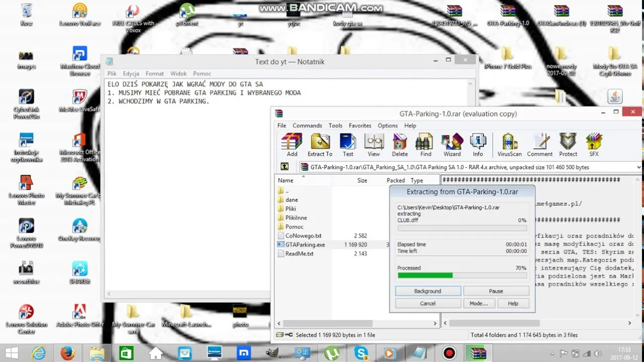Run VirusScan from the WinRAR toolbar
644x362 pixels.
click(x=510, y=145)
